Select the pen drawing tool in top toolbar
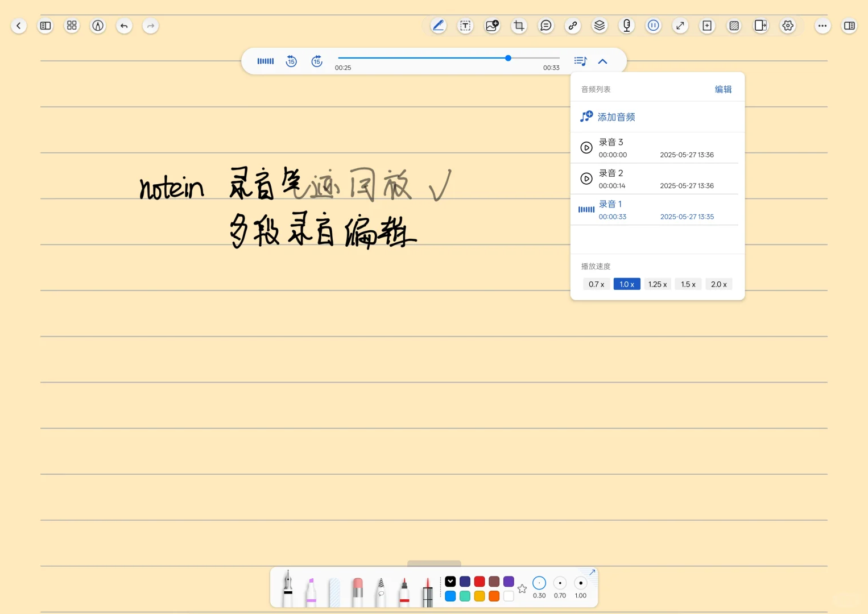 439,26
